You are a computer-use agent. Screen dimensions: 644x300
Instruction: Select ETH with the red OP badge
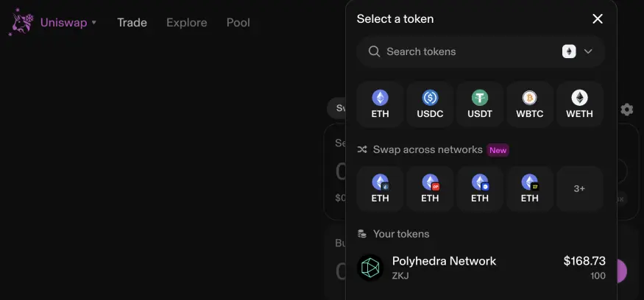click(x=430, y=189)
